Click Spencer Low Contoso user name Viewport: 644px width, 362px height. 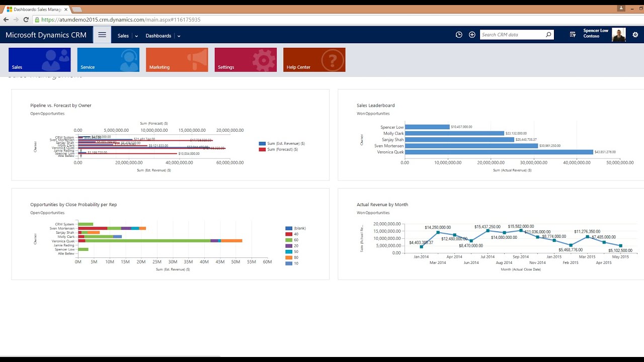pyautogui.click(x=596, y=33)
